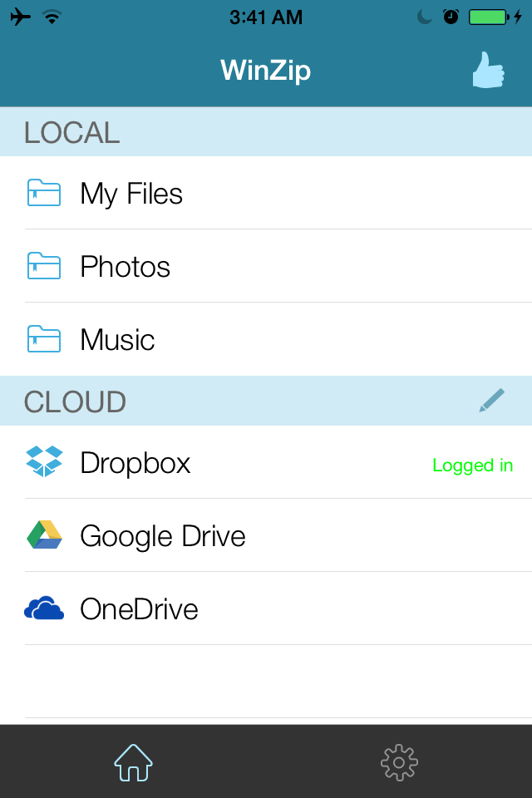Click the WinZip title text
This screenshot has width=532, height=798.
coord(265,70)
